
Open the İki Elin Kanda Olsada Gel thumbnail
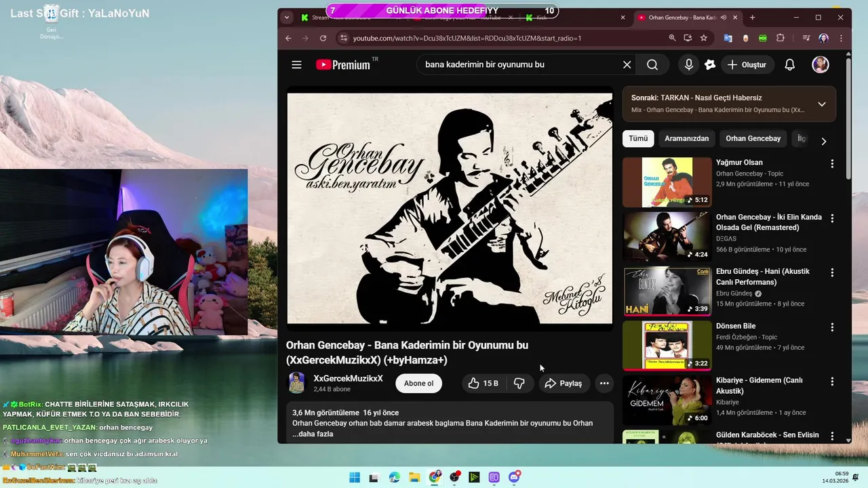(x=667, y=237)
